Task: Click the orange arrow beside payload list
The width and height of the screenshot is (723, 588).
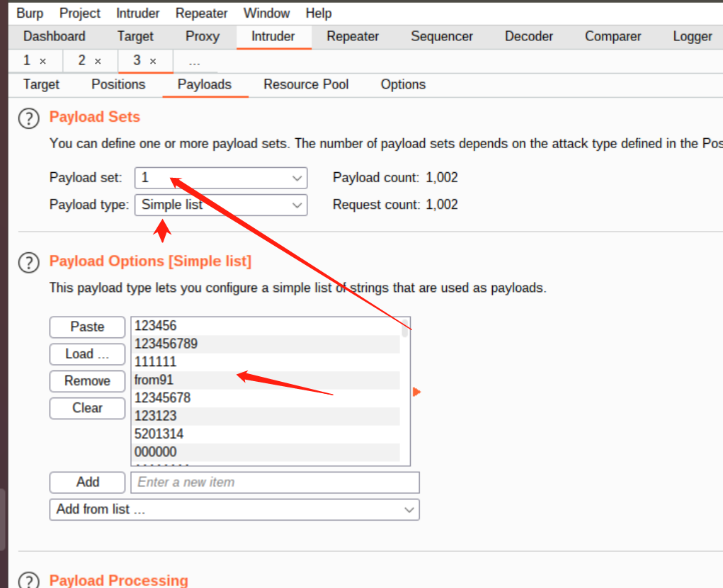Action: pyautogui.click(x=417, y=392)
